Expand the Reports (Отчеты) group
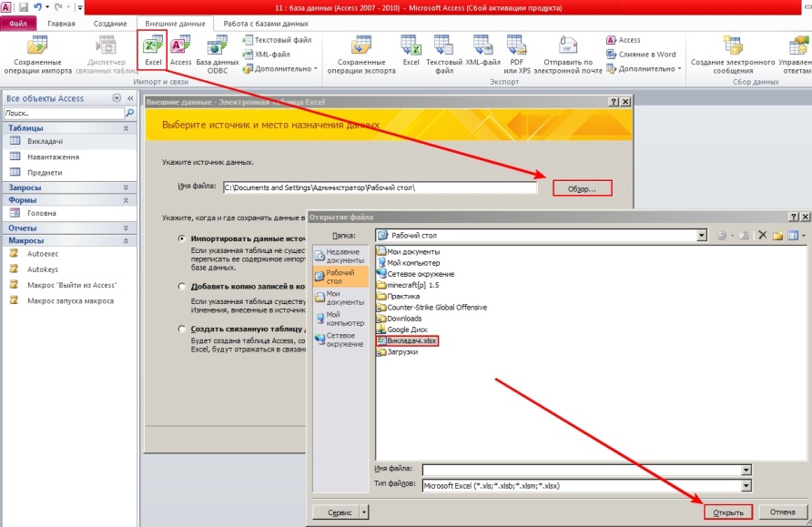Screen dimensions: 812x527 [126, 228]
